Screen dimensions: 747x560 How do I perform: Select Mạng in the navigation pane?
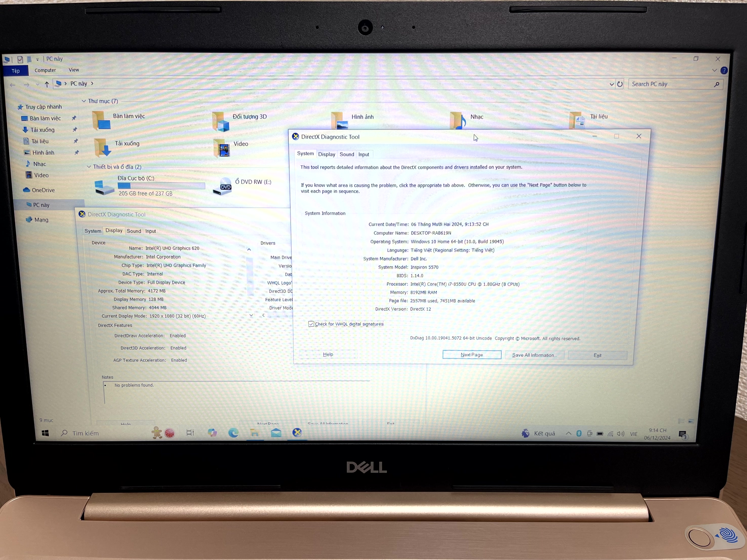coord(37,220)
